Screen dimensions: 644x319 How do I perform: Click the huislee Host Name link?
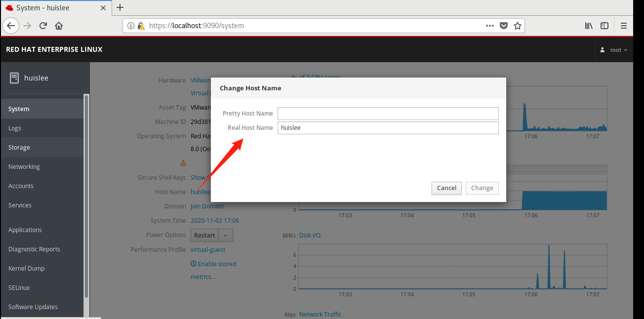pos(201,192)
